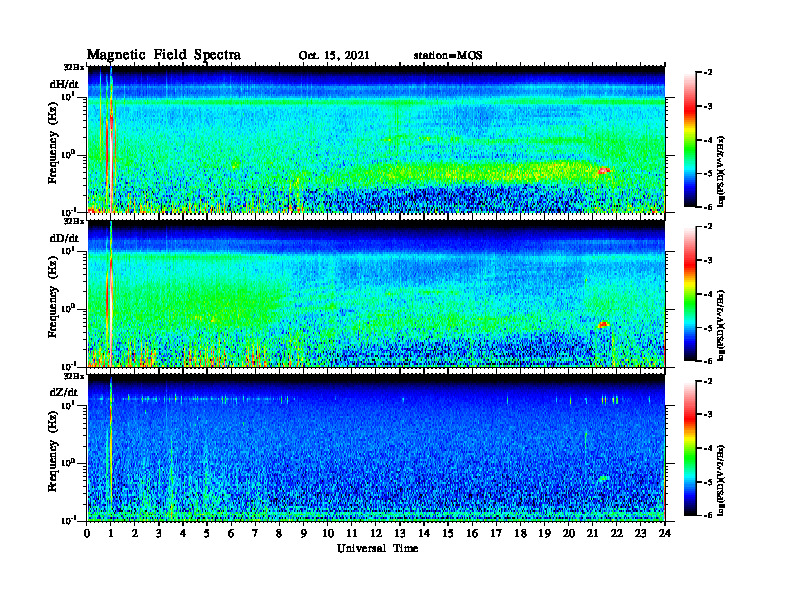792x612 pixels.
Task: Click the 10^1 frequency tick label of dZ/dt
Action: [x=69, y=405]
